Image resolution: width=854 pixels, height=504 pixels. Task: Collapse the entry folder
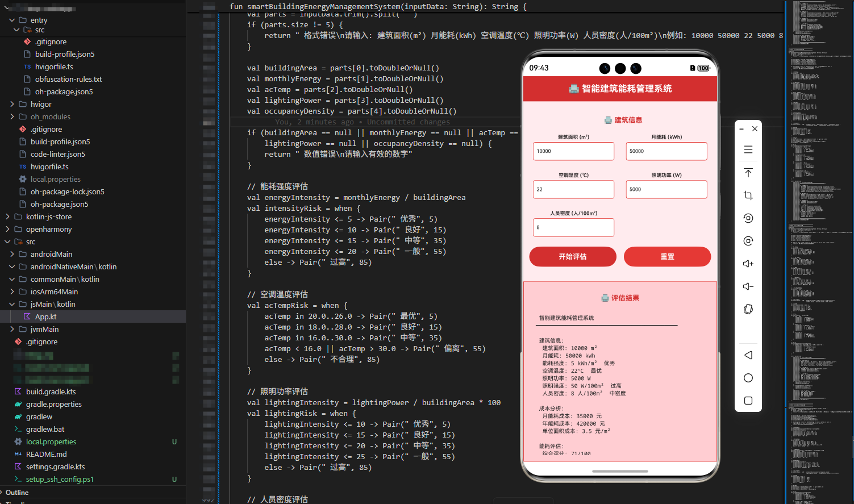(x=12, y=20)
